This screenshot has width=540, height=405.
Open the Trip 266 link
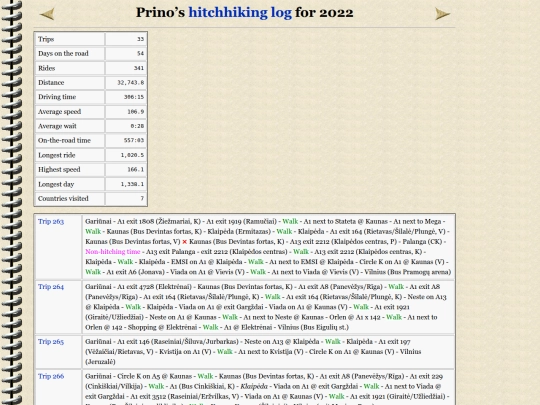(51, 376)
